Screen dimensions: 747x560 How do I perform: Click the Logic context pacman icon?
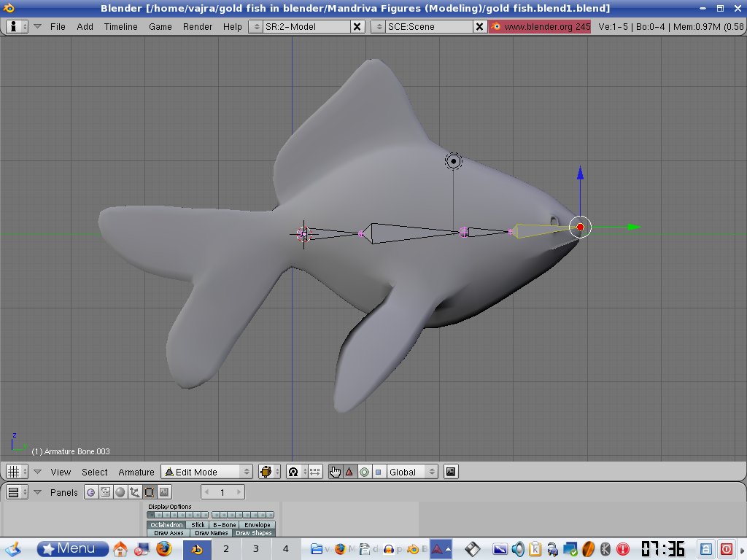pos(91,492)
